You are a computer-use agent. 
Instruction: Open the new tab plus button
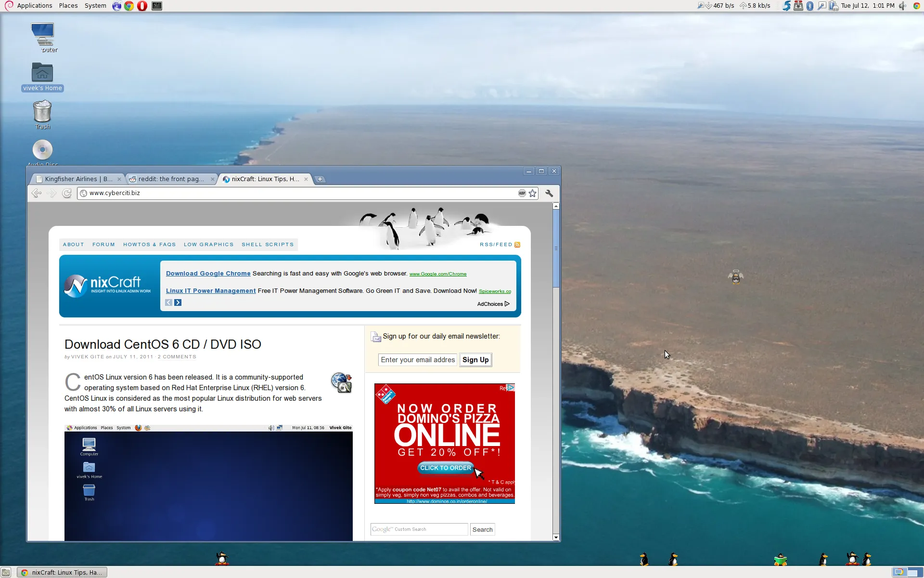(320, 179)
